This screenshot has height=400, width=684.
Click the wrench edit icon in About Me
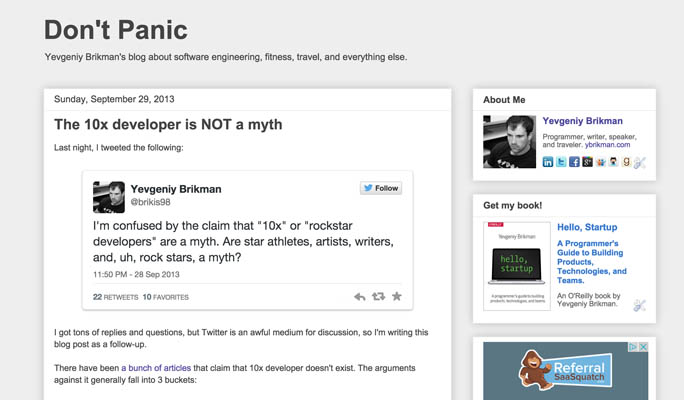click(640, 163)
